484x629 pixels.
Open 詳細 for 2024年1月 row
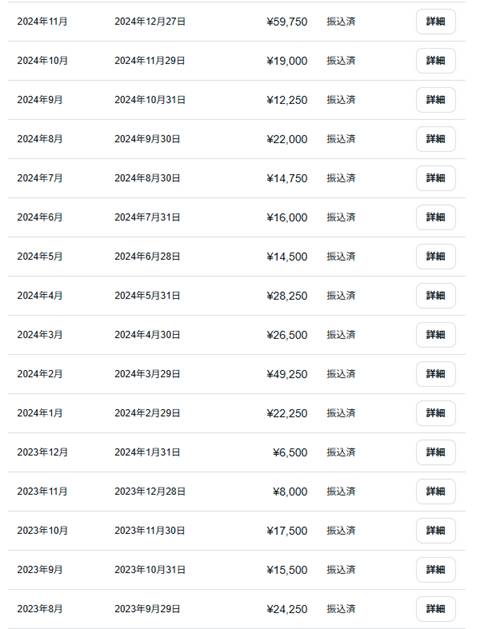click(x=435, y=413)
